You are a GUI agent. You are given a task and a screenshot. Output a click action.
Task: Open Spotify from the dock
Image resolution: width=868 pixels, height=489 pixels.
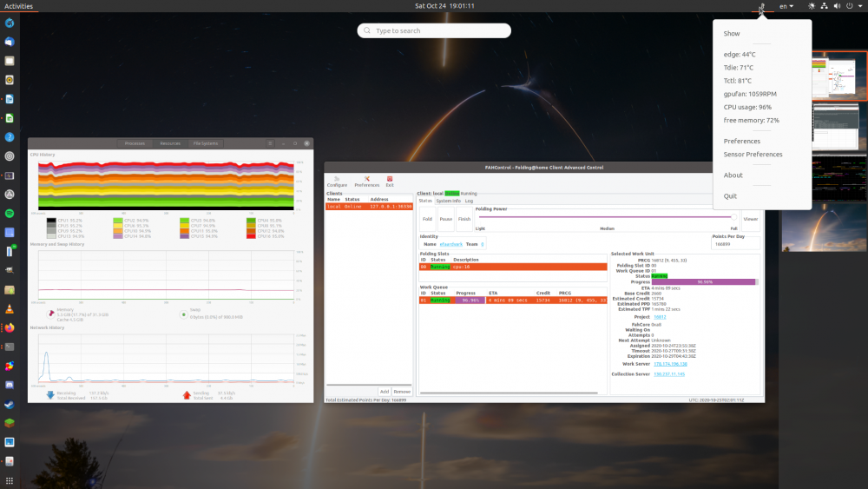pyautogui.click(x=10, y=213)
